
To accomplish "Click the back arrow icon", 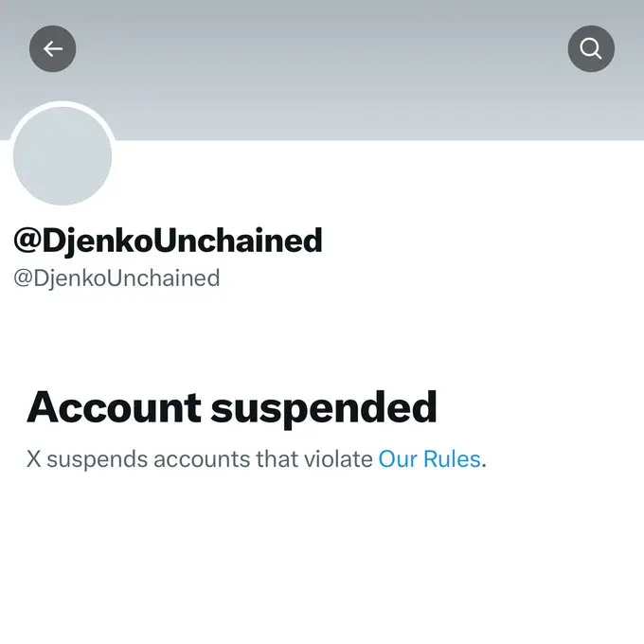I will click(53, 48).
